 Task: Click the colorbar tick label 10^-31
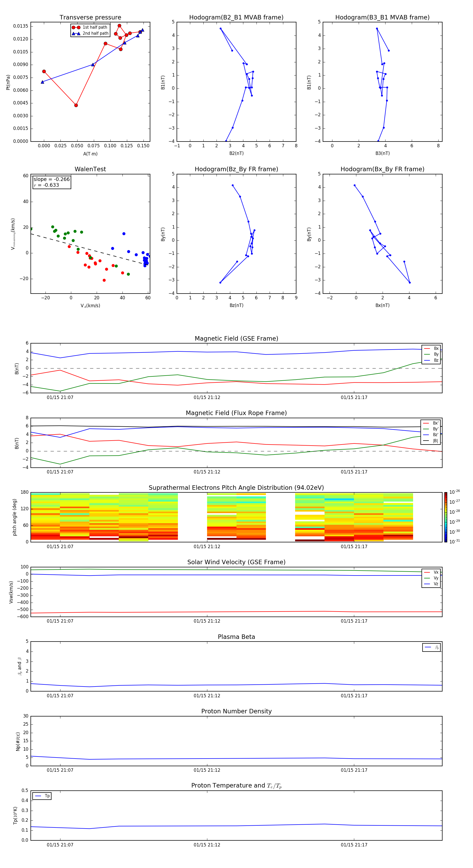[455, 542]
